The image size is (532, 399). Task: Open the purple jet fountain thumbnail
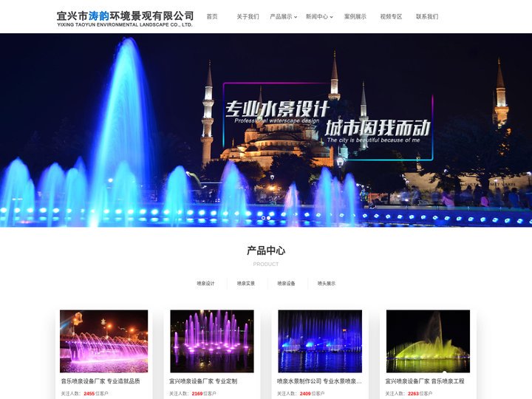pos(212,341)
